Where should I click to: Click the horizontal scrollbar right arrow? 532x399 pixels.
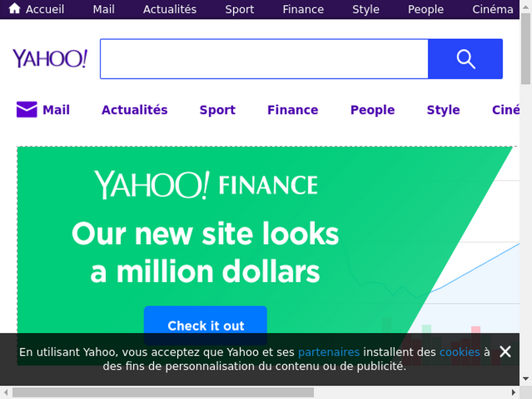click(513, 393)
